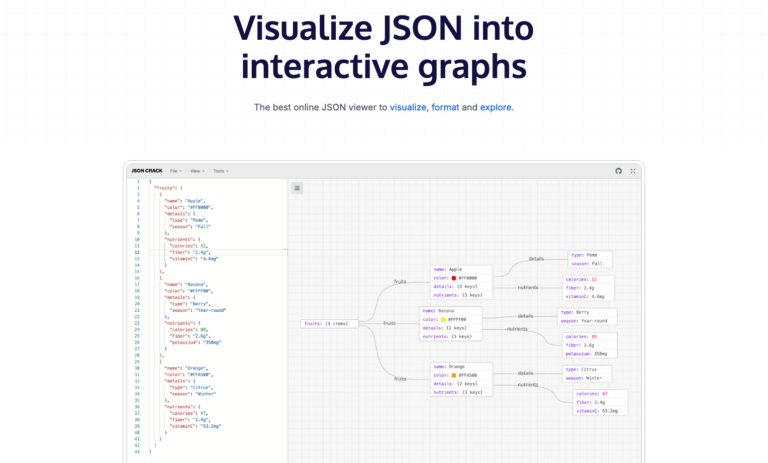Screen dimensions: 768x463
Task: Click 'details: {2 keys}' in the Apple node
Action: (x=456, y=287)
